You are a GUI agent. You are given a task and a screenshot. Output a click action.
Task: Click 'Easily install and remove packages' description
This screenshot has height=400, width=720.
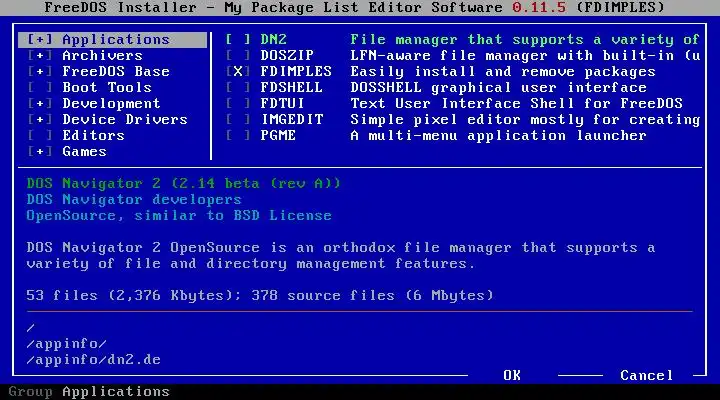[x=503, y=72]
